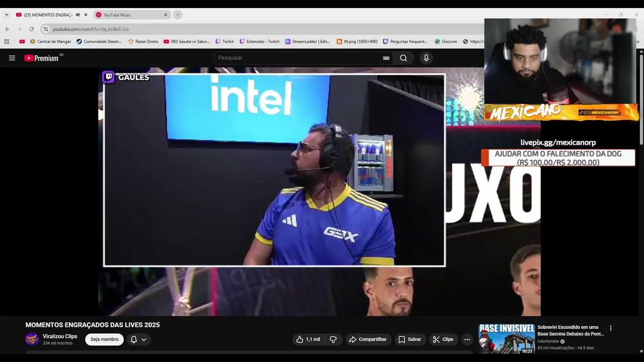Click the youtube.com address bar URL
644x362 pixels.
pos(91,29)
